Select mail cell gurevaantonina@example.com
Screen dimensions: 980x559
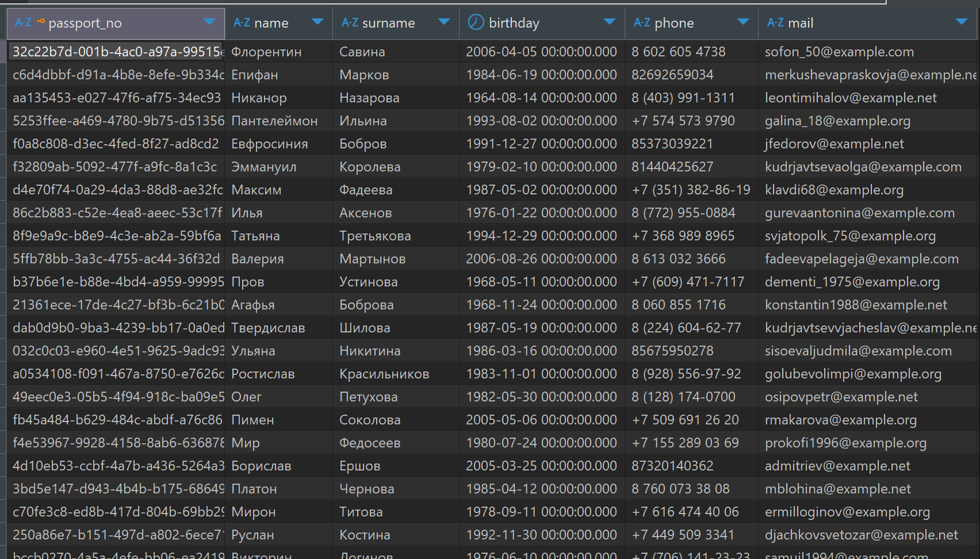coord(869,213)
